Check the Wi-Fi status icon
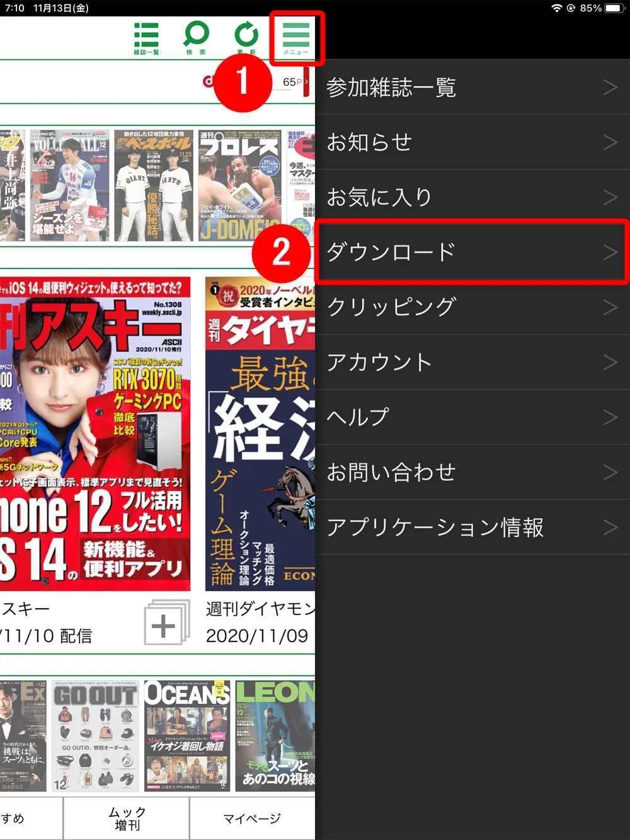The image size is (630, 840). pos(556,8)
